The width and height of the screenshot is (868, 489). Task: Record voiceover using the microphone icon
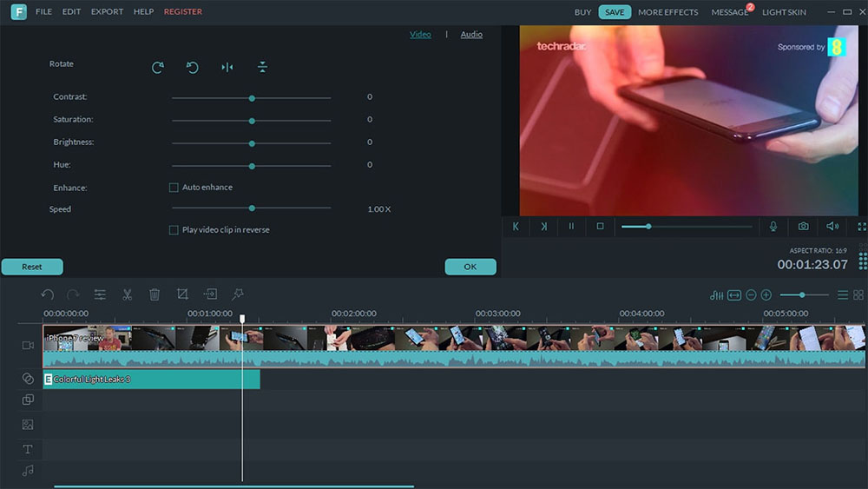pos(773,226)
